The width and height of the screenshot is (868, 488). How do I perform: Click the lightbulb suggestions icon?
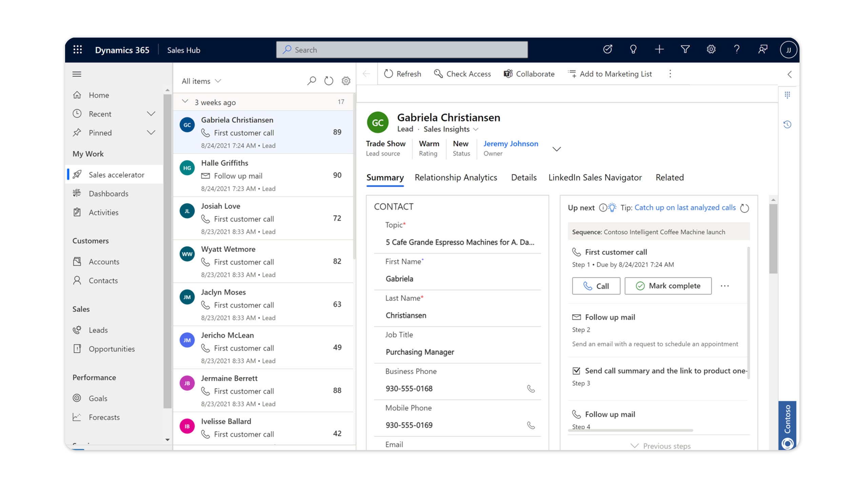[633, 49]
